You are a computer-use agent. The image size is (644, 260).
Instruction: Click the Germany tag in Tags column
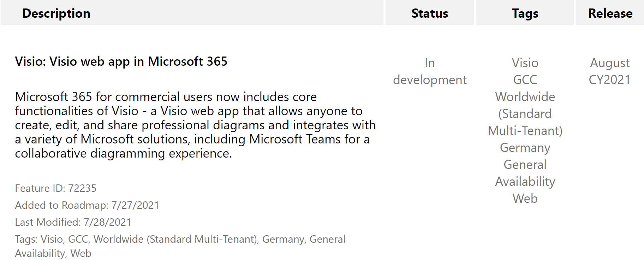coord(525,148)
